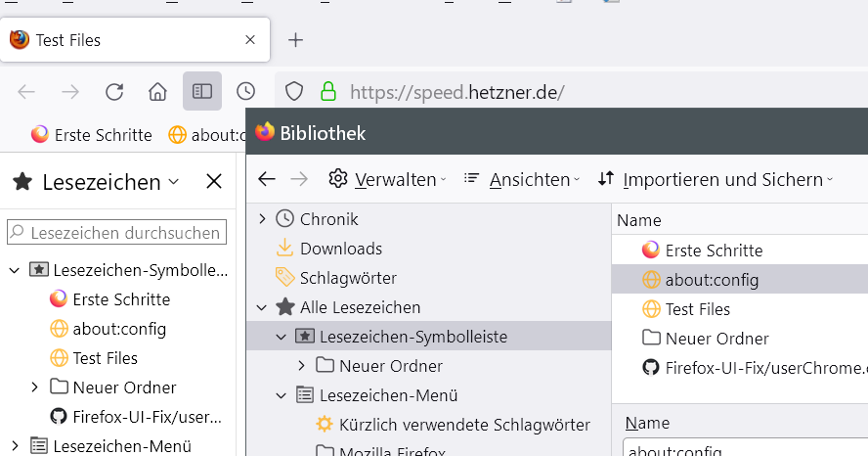Open the Verwalten dropdown menu
The height and width of the screenshot is (456, 868).
[387, 179]
